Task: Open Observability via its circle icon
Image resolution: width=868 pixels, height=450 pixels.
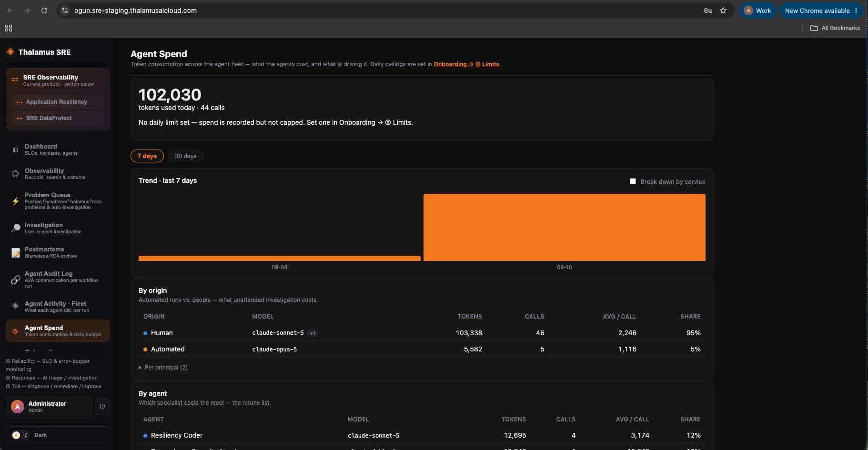Action: (x=15, y=174)
